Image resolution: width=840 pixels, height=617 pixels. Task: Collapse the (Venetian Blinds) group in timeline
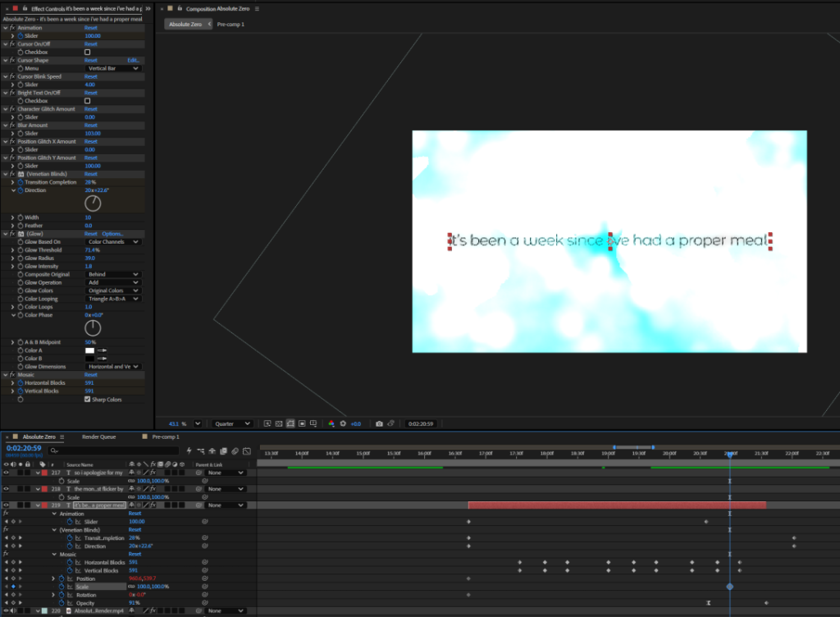pyautogui.click(x=54, y=530)
